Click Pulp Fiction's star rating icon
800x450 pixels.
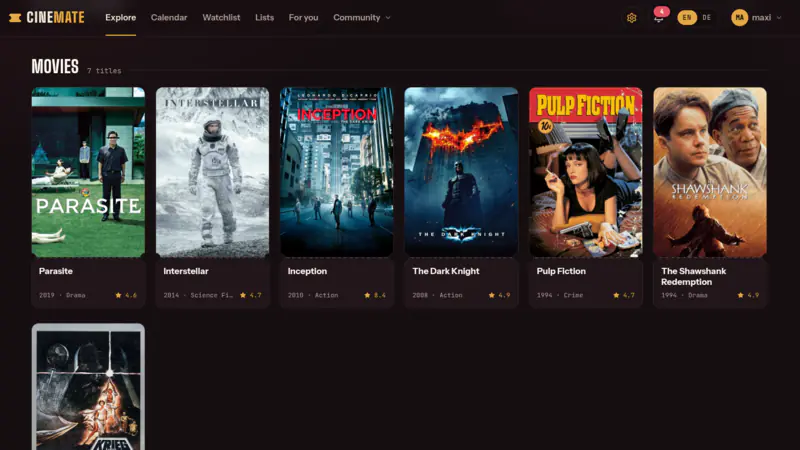(616, 295)
